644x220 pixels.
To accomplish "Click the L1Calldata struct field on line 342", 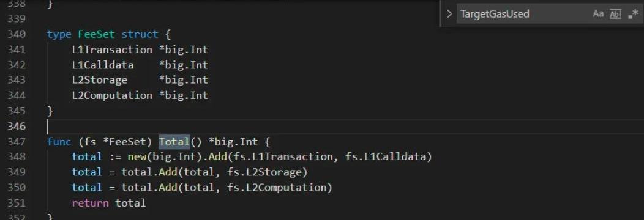I will [103, 65].
